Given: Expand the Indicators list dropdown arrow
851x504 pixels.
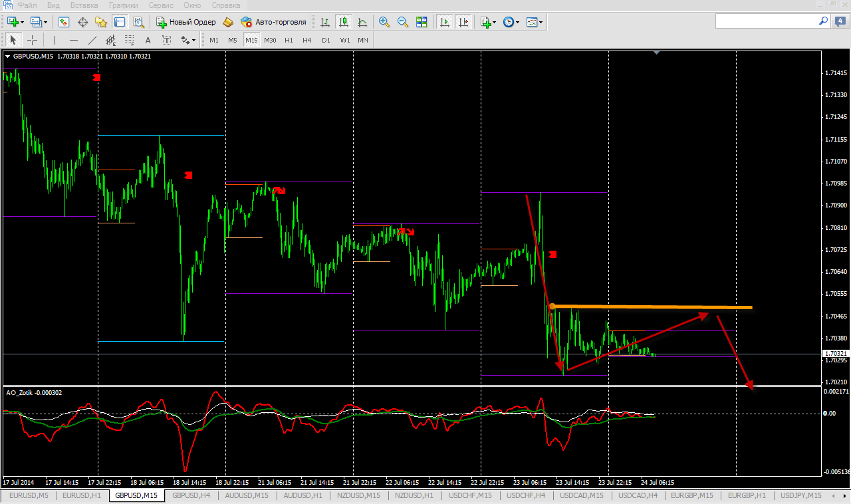Looking at the screenshot, I should click(x=495, y=23).
